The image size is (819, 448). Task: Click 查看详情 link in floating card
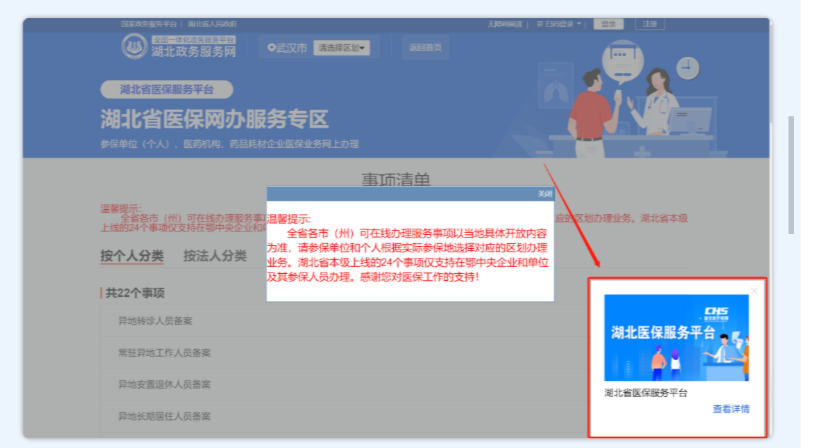[731, 409]
